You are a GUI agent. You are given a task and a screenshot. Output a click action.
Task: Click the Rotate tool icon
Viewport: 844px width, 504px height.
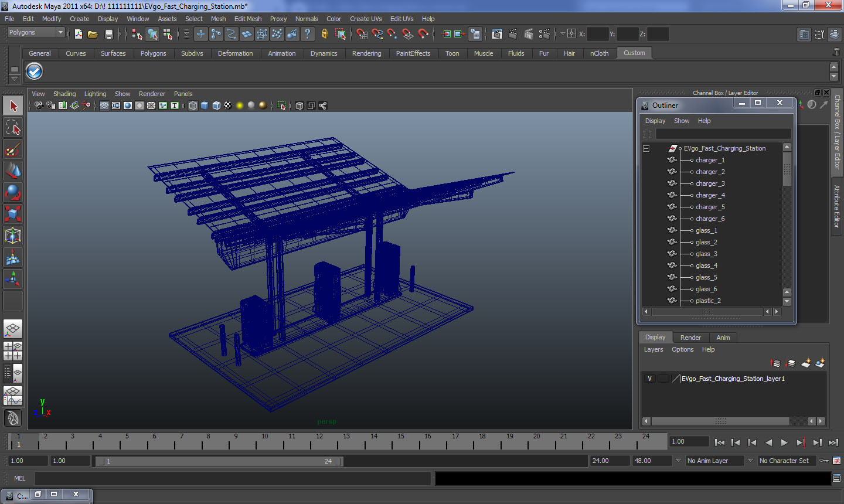point(13,192)
